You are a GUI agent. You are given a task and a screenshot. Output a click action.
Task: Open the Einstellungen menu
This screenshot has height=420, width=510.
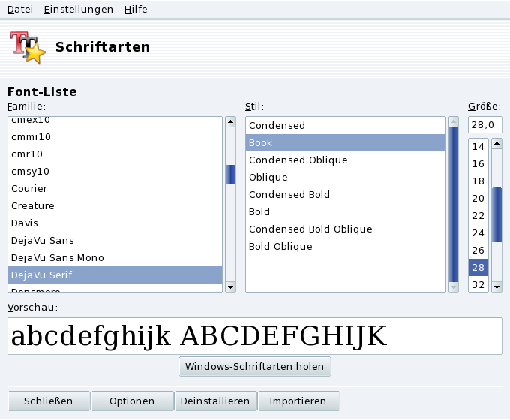coord(78,9)
